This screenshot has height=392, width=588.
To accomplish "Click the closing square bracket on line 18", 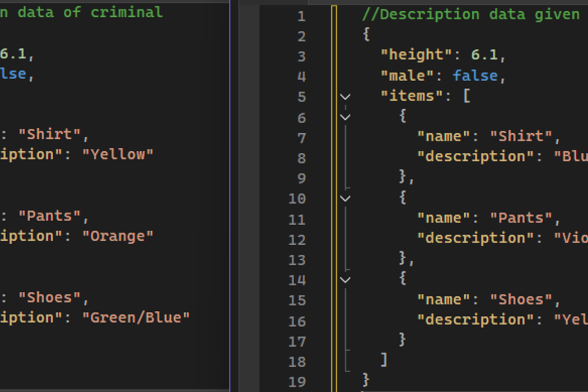I will (x=384, y=359).
